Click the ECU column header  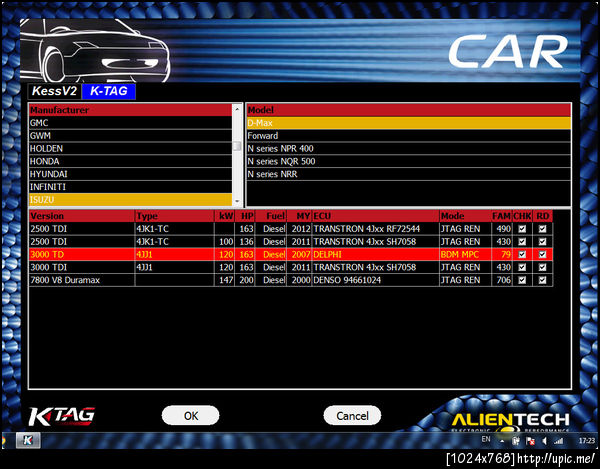376,216
